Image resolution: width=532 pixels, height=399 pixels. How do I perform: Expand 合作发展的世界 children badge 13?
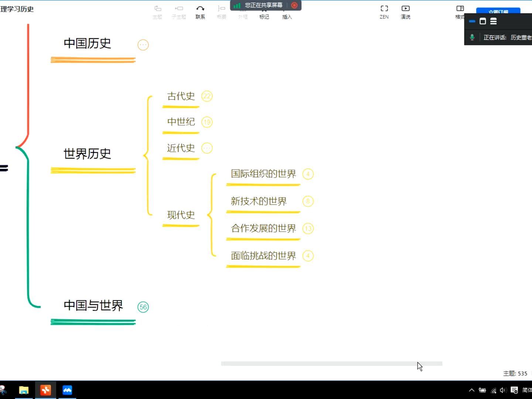point(308,229)
